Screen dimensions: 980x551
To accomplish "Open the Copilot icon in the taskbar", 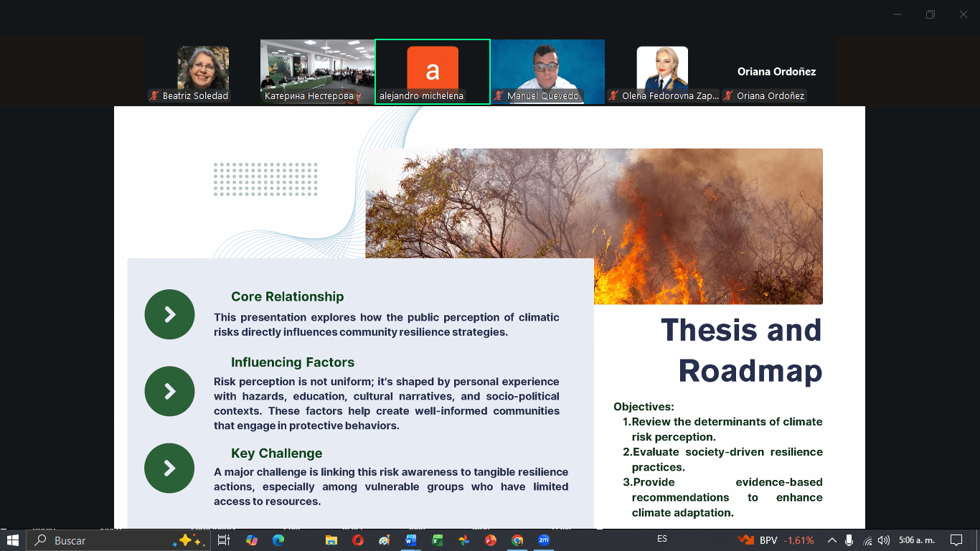I will click(x=251, y=540).
